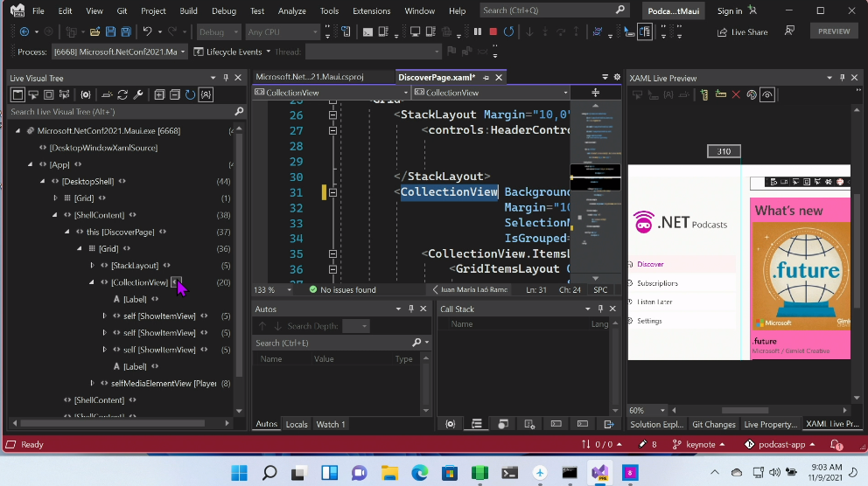Open Edge from the Windows taskbar

(x=420, y=473)
